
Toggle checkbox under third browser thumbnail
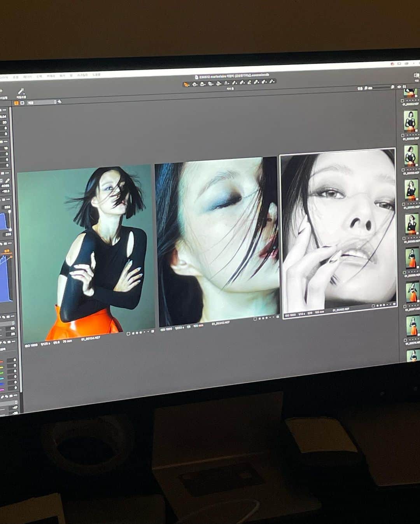click(403, 170)
